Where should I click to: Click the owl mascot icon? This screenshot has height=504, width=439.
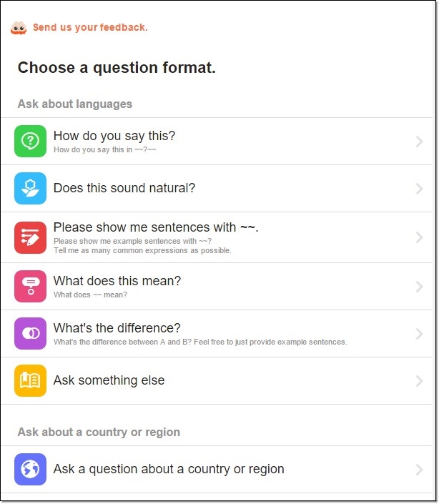[x=19, y=28]
